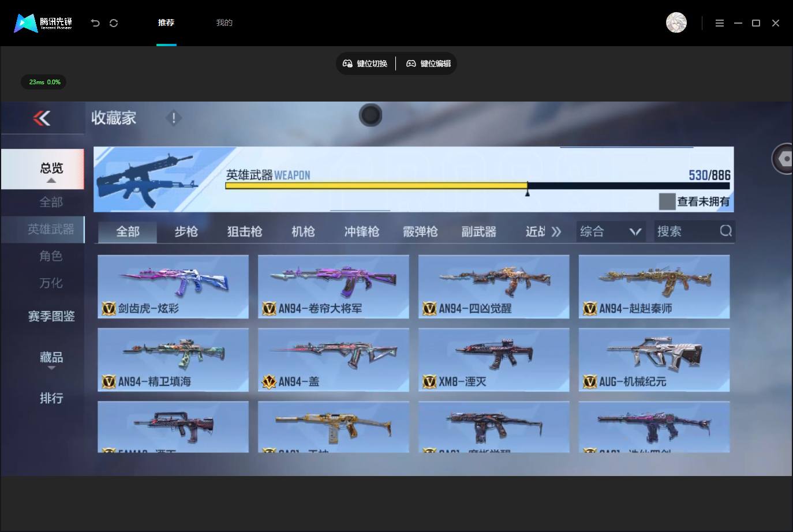This screenshot has width=793, height=532.
Task: Select the 狙击枪 weapon filter tab
Action: coord(245,231)
